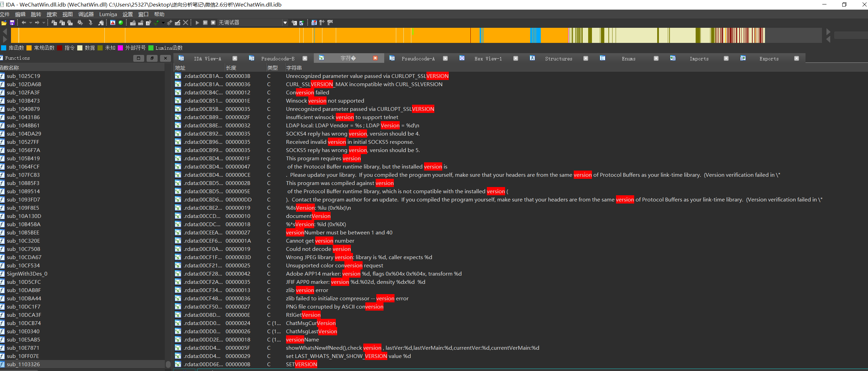Close the Pseudocode-B tab
Viewport: 868px width, 371px height.
click(x=305, y=59)
